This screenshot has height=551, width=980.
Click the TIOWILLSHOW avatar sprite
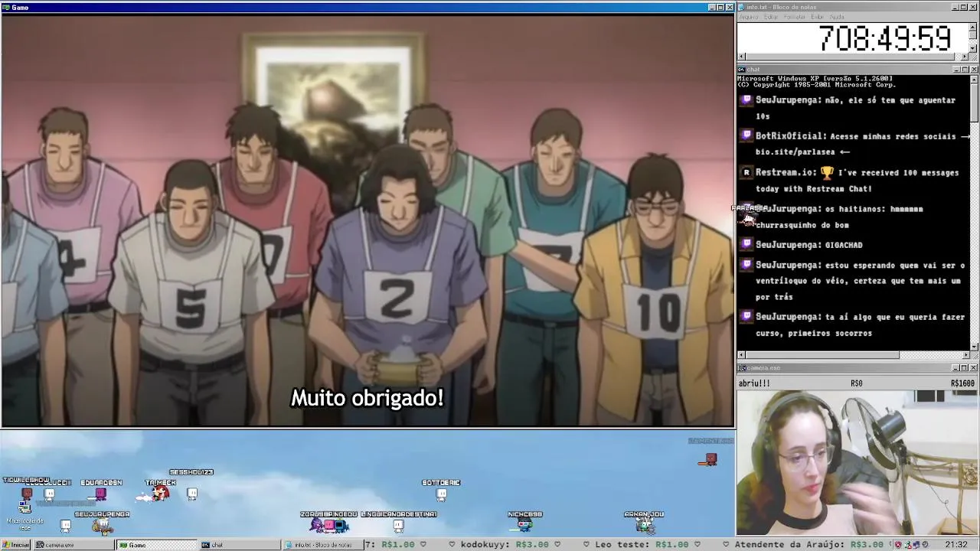[28, 494]
